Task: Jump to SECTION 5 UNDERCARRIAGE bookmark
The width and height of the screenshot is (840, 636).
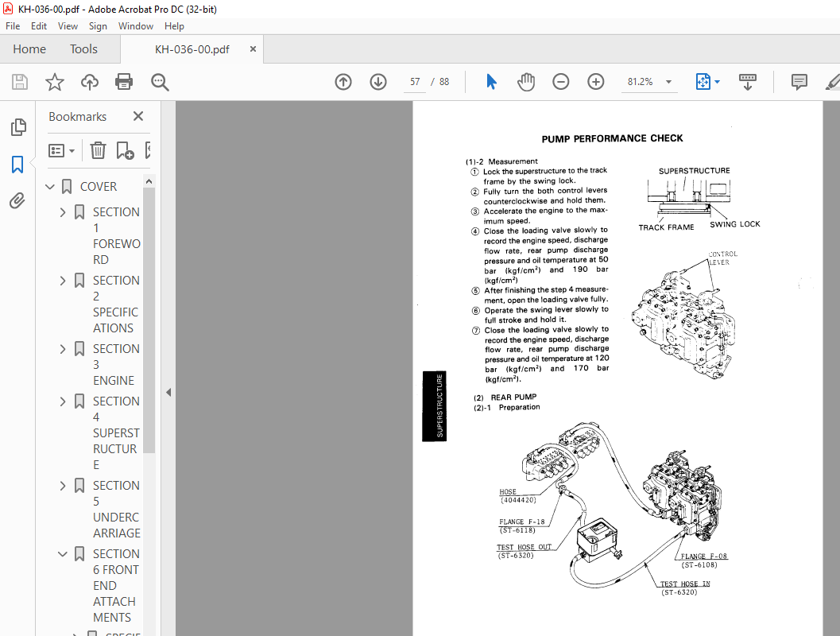Action: pos(116,510)
